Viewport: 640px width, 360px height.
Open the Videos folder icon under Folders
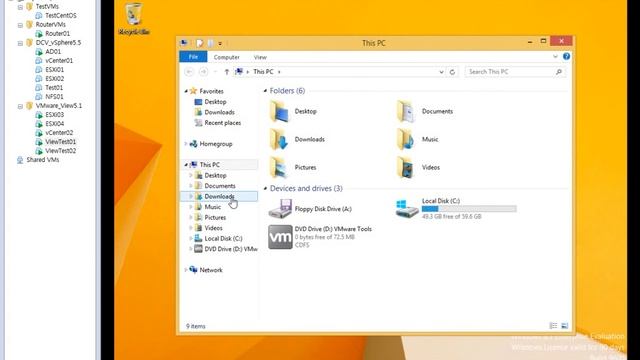(406, 167)
